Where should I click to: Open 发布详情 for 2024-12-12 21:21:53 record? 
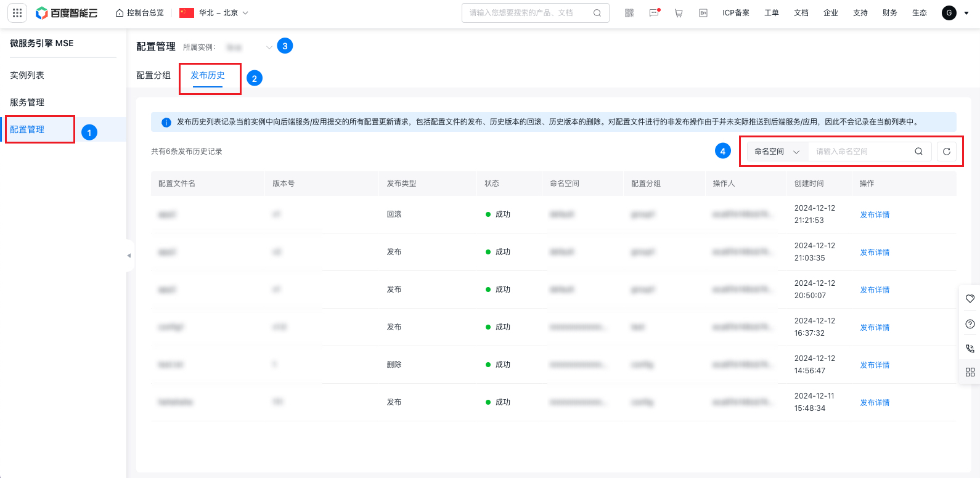click(875, 215)
